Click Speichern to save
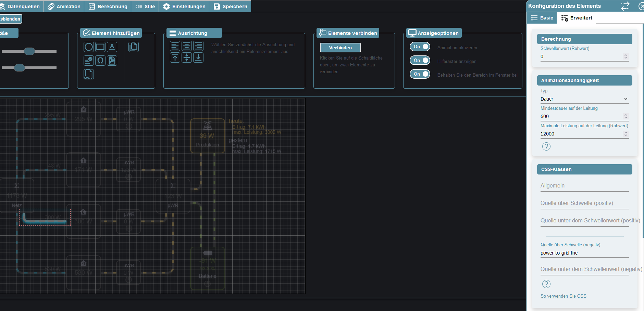Image resolution: width=644 pixels, height=311 pixels. tap(230, 7)
